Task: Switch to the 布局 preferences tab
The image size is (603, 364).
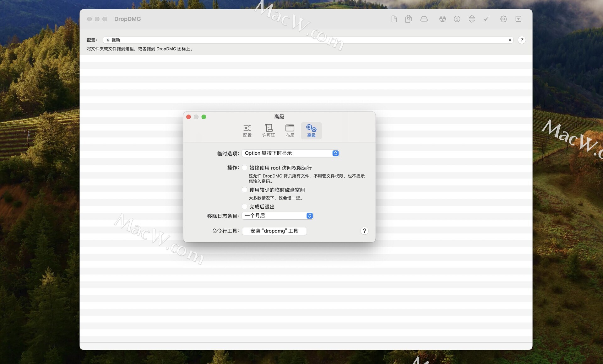Action: point(290,131)
